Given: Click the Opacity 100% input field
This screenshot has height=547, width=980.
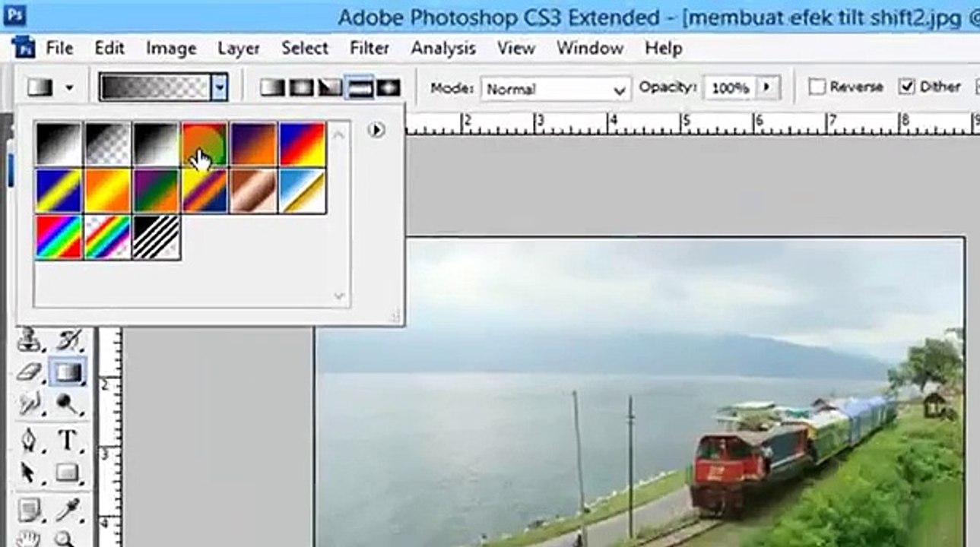Looking at the screenshot, I should click(730, 88).
